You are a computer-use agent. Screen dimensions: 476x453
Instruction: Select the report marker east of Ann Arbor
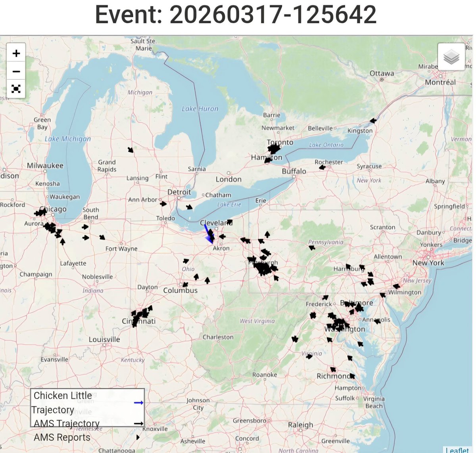pyautogui.click(x=163, y=204)
